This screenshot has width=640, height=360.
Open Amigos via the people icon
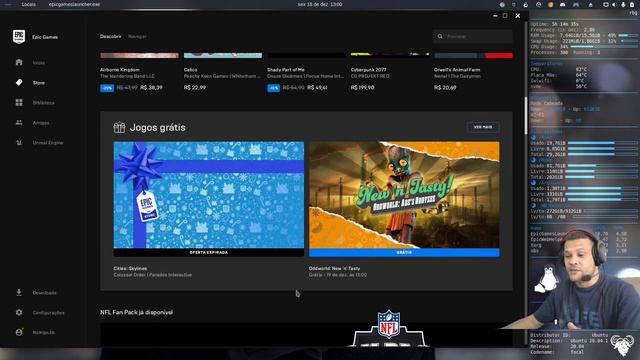pos(19,122)
